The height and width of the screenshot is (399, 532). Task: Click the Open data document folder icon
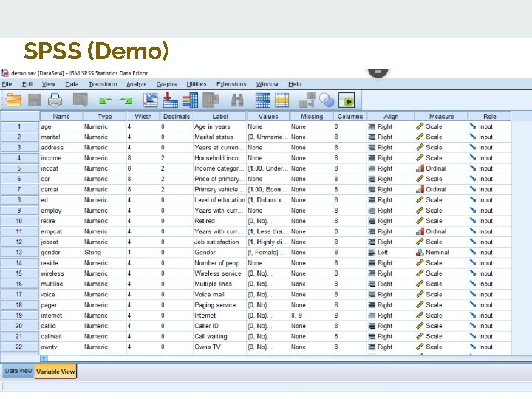(x=14, y=100)
